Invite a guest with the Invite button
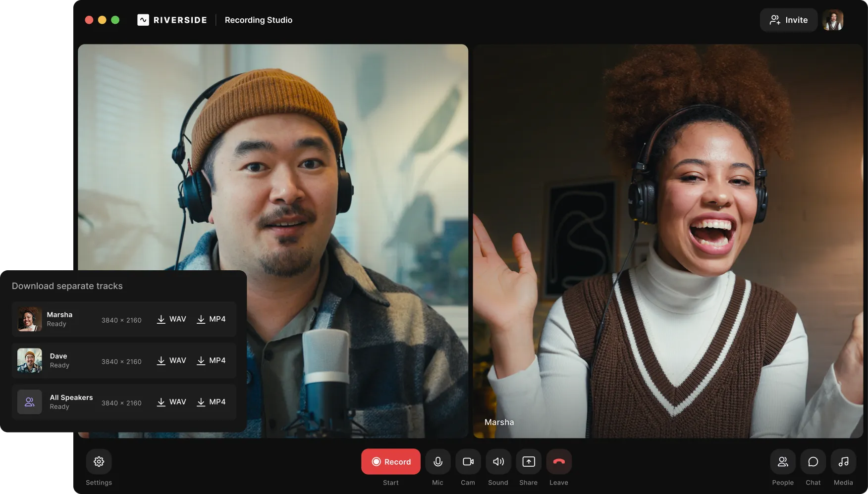 pyautogui.click(x=789, y=20)
